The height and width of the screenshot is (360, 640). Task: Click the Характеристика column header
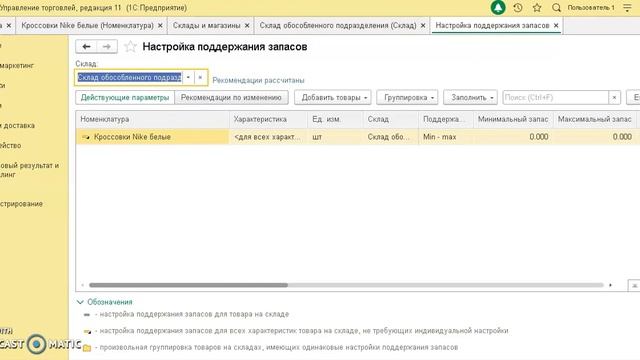pyautogui.click(x=268, y=119)
